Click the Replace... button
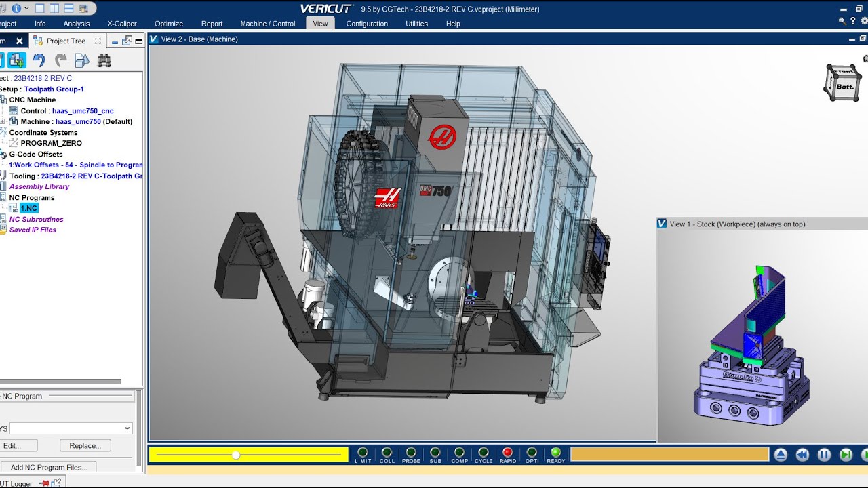 click(x=85, y=445)
